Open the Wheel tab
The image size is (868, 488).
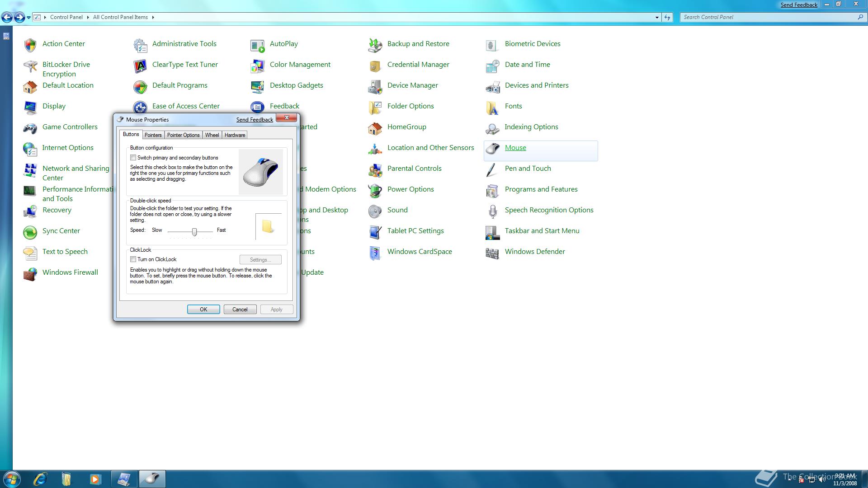tap(212, 135)
